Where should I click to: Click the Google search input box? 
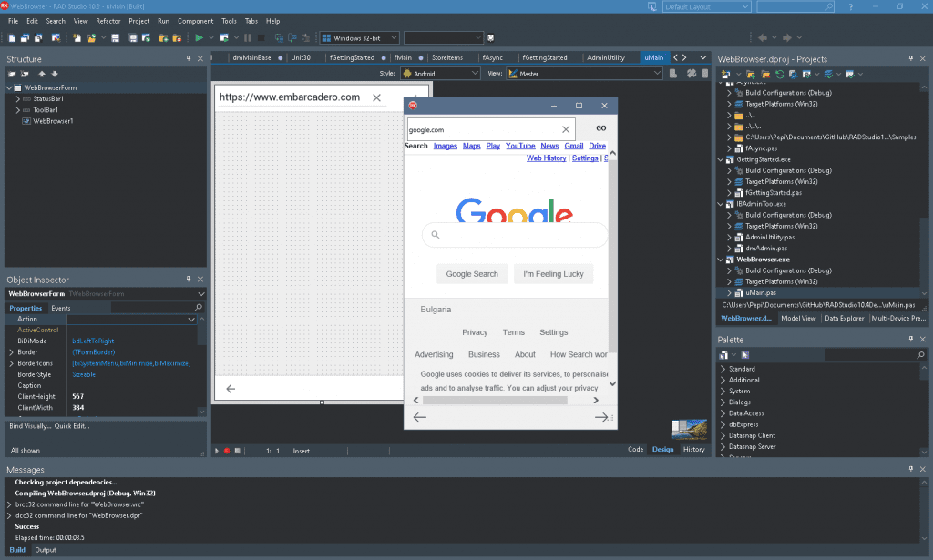click(515, 235)
